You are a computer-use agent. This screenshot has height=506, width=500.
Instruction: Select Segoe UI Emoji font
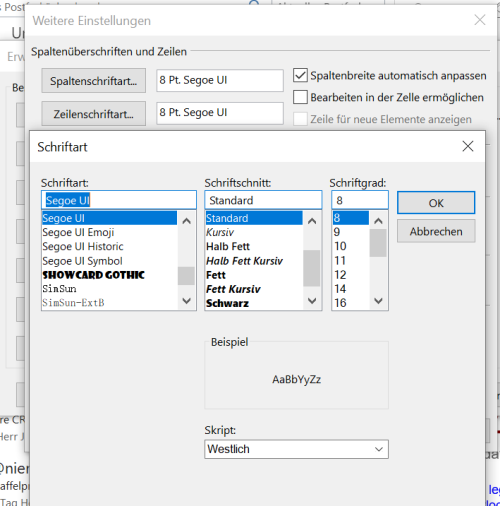(x=109, y=232)
